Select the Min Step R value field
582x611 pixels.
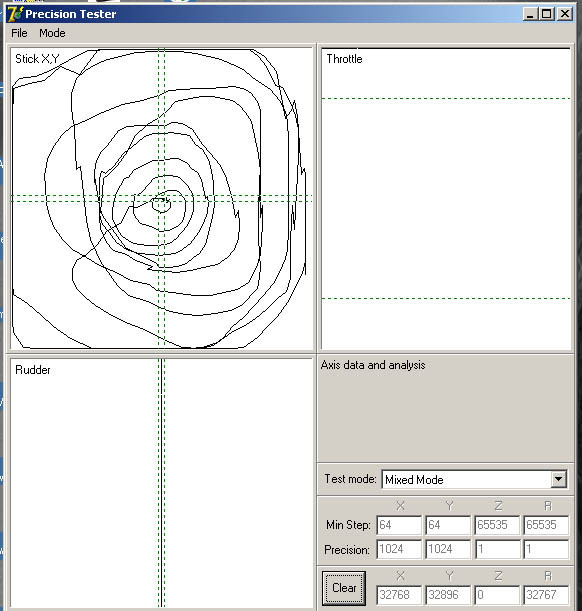tap(546, 525)
